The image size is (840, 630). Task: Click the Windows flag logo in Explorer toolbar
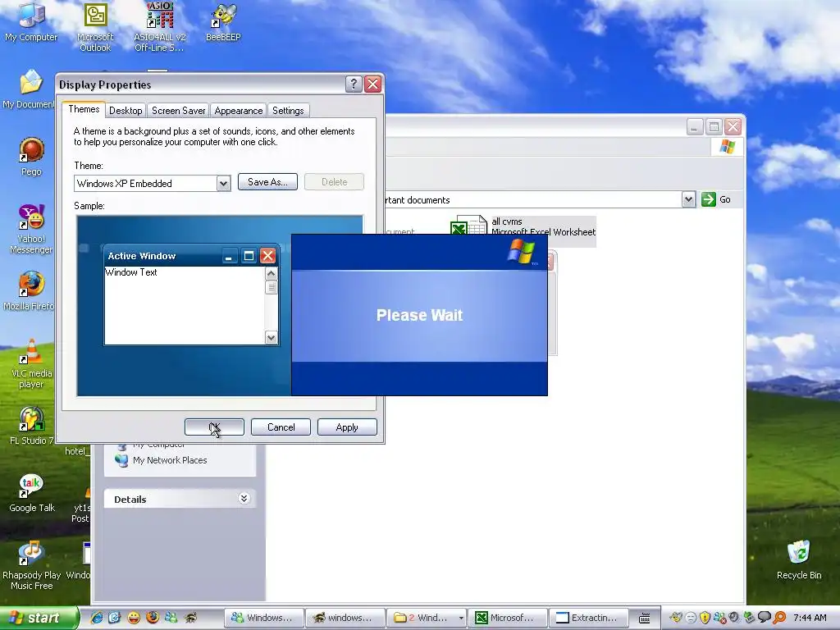pyautogui.click(x=727, y=146)
